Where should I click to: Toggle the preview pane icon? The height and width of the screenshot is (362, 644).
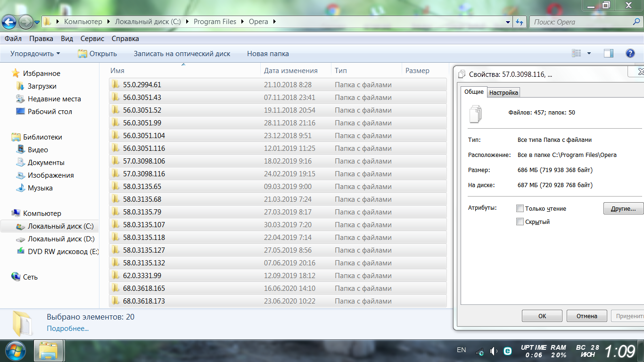(608, 53)
